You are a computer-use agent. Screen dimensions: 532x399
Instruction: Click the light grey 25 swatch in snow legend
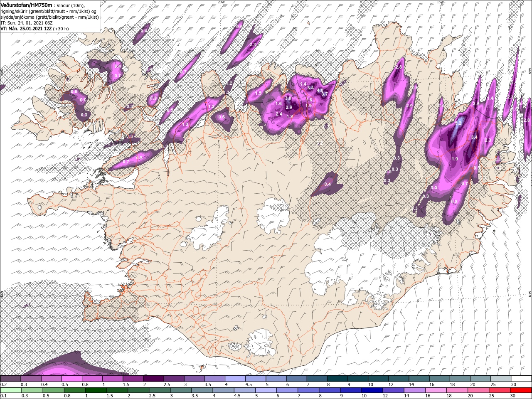[x=501, y=379]
